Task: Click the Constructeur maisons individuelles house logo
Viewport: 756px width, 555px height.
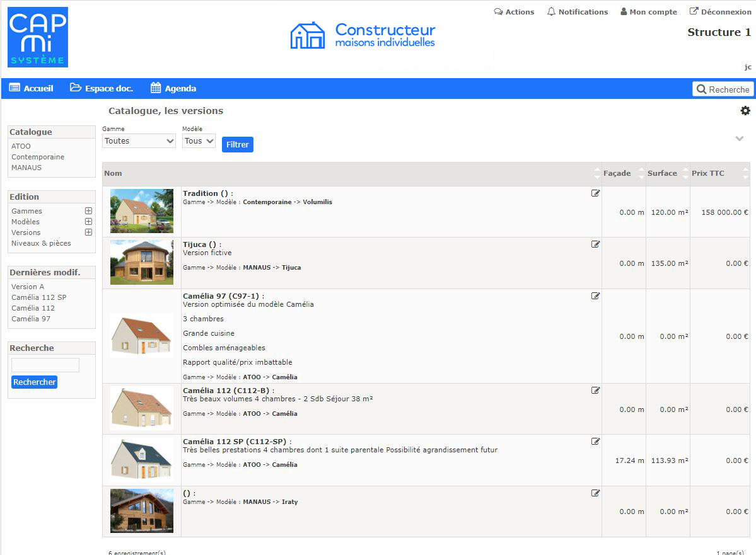Action: (363, 36)
